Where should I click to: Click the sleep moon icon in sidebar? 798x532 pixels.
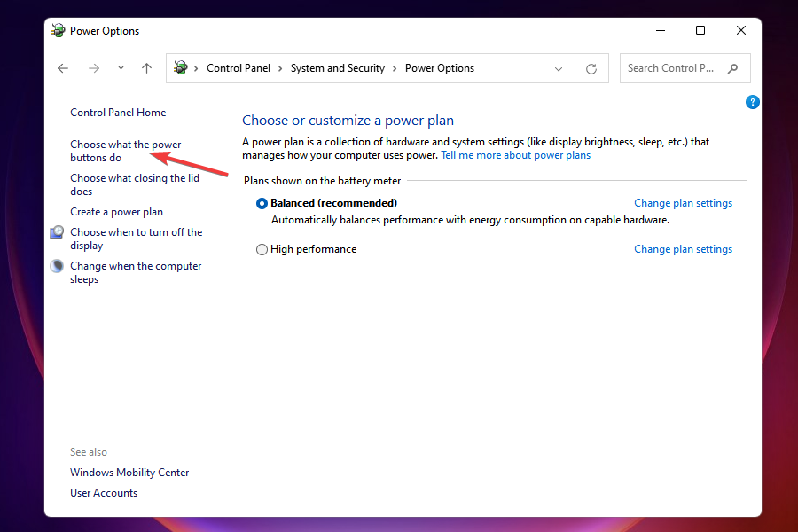coord(57,266)
